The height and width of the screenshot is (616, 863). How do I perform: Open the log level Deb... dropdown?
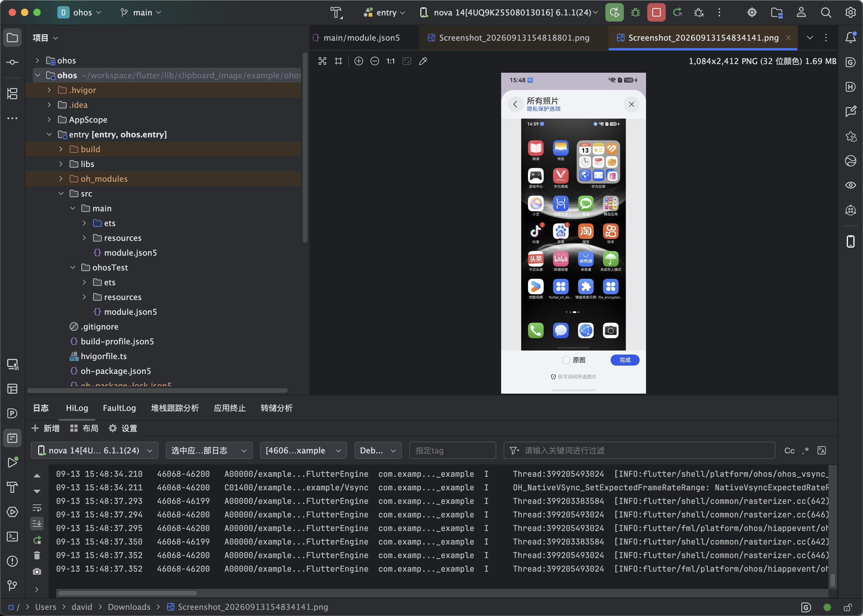(378, 451)
